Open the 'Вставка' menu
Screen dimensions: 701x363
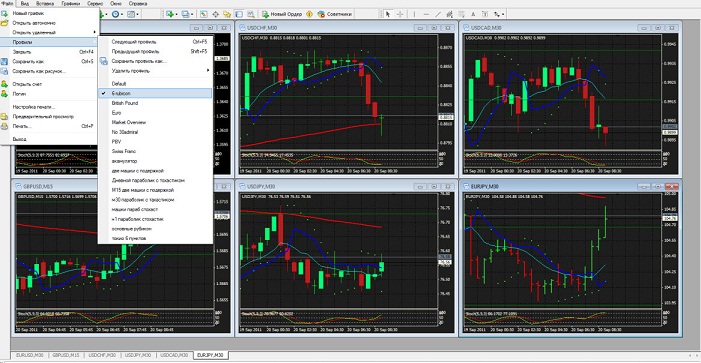point(45,3)
